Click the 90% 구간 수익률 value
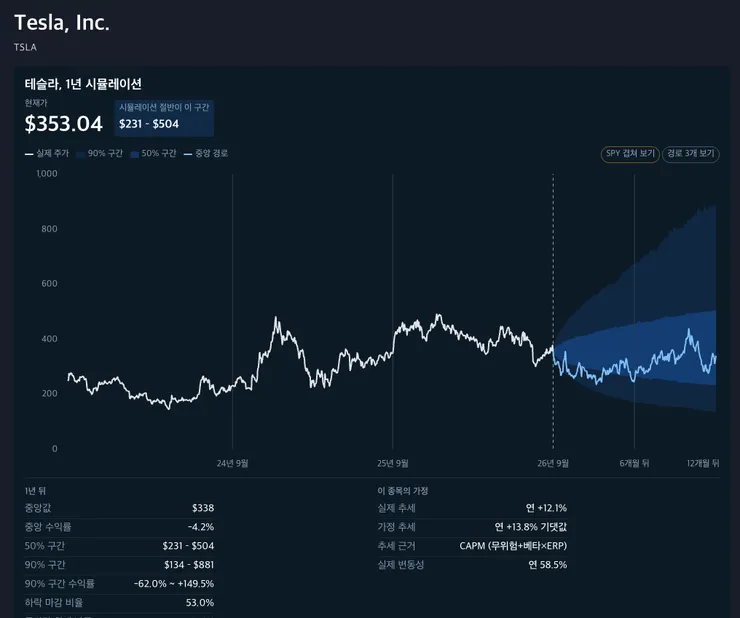Image resolution: width=740 pixels, height=618 pixels. (174, 584)
